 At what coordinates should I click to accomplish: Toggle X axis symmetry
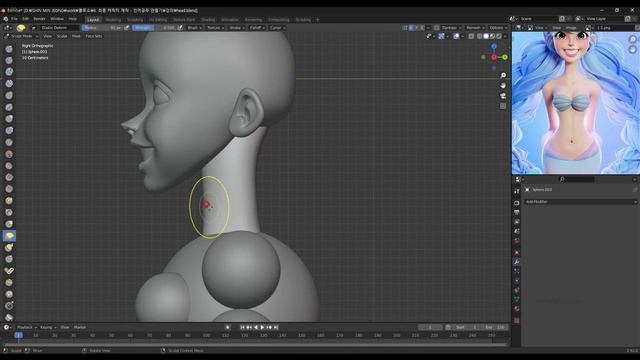411,28
